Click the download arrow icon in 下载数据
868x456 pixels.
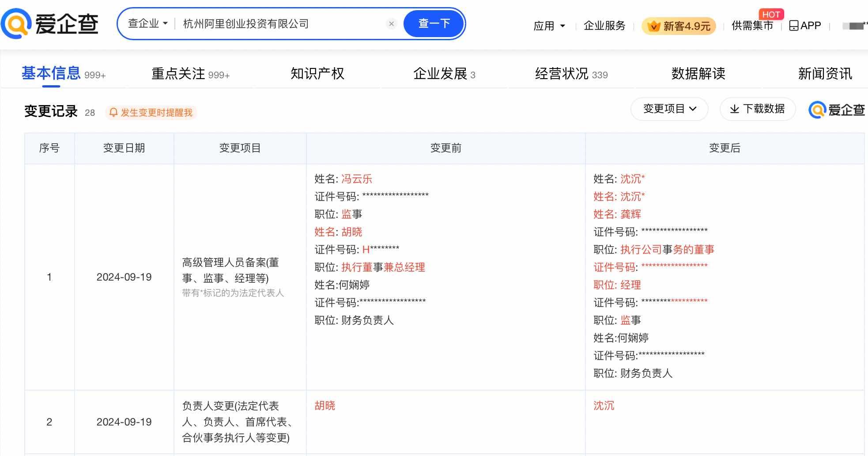tap(735, 109)
